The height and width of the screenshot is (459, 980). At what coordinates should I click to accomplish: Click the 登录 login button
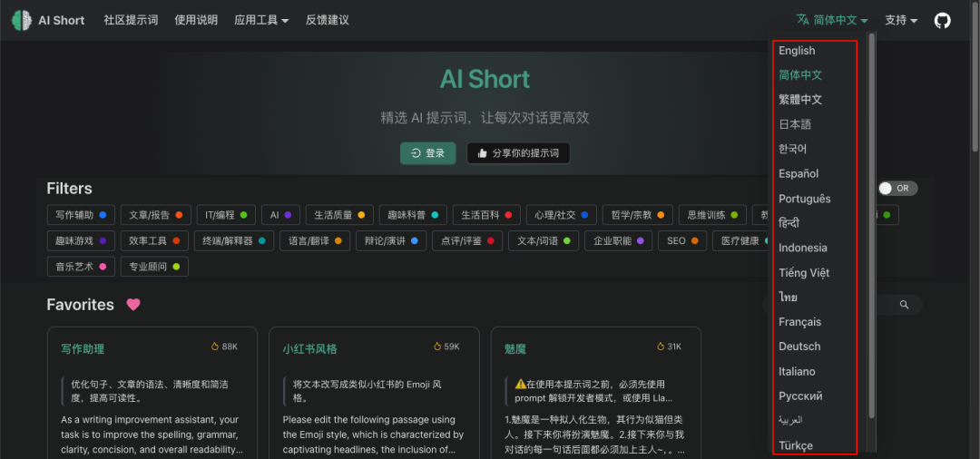(x=428, y=153)
